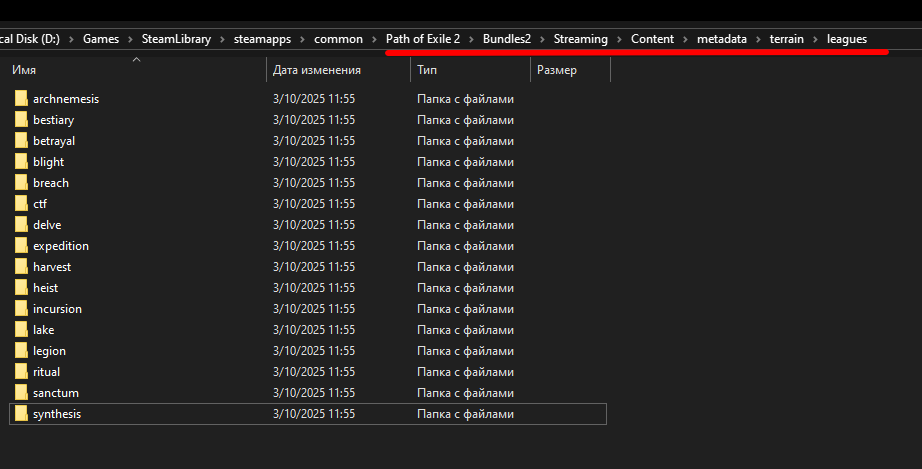
Task: Select the sanctum folder name
Action: (56, 393)
